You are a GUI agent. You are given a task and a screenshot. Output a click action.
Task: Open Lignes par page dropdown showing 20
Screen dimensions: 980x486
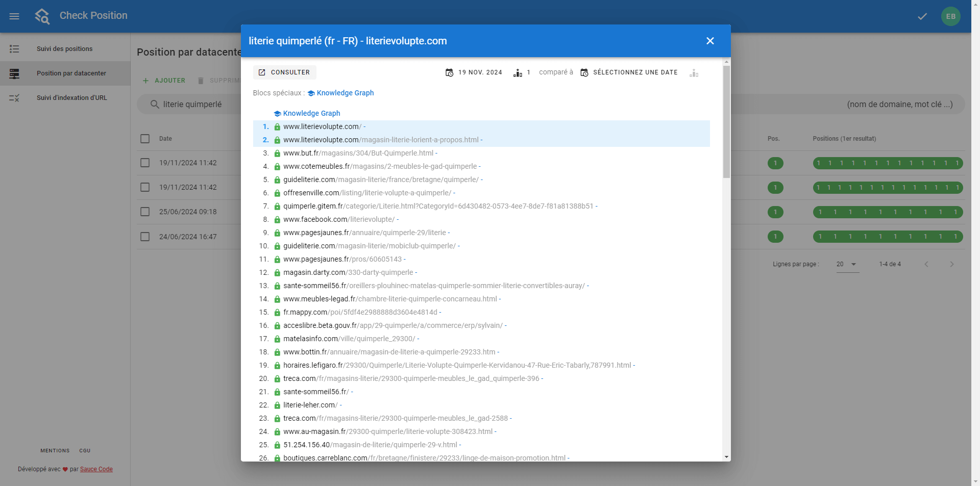[847, 264]
